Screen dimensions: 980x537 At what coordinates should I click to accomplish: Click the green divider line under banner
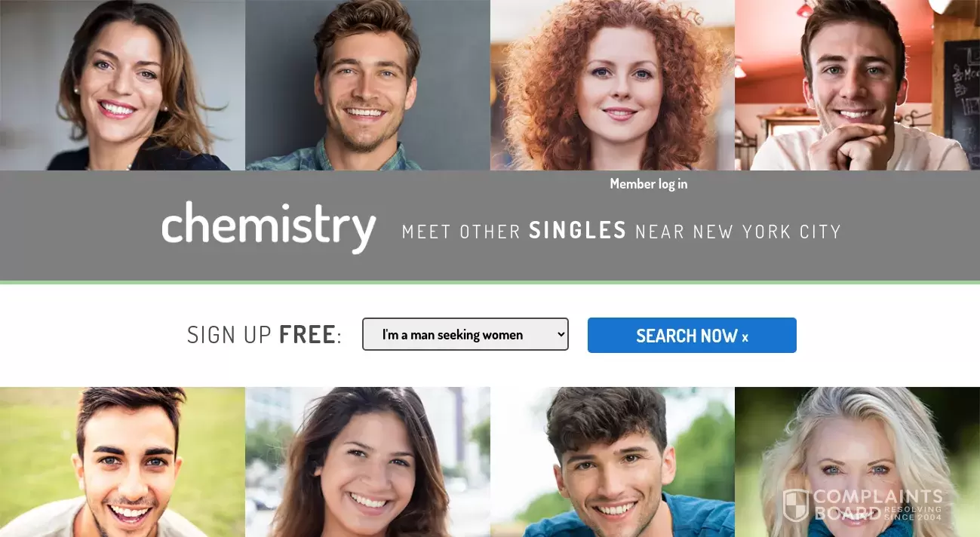click(x=490, y=282)
